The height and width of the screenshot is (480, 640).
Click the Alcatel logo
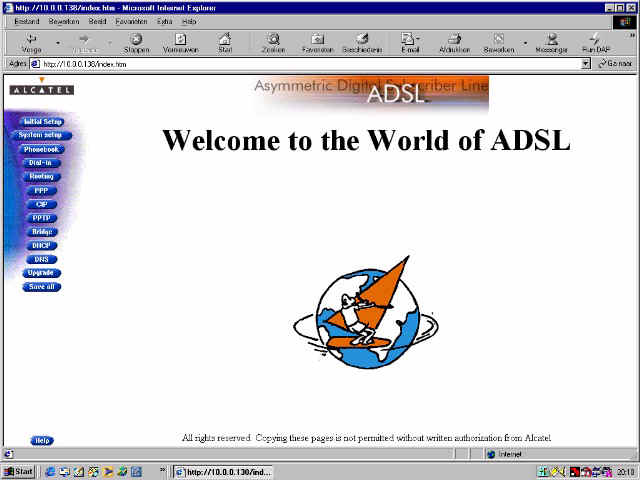tap(41, 87)
